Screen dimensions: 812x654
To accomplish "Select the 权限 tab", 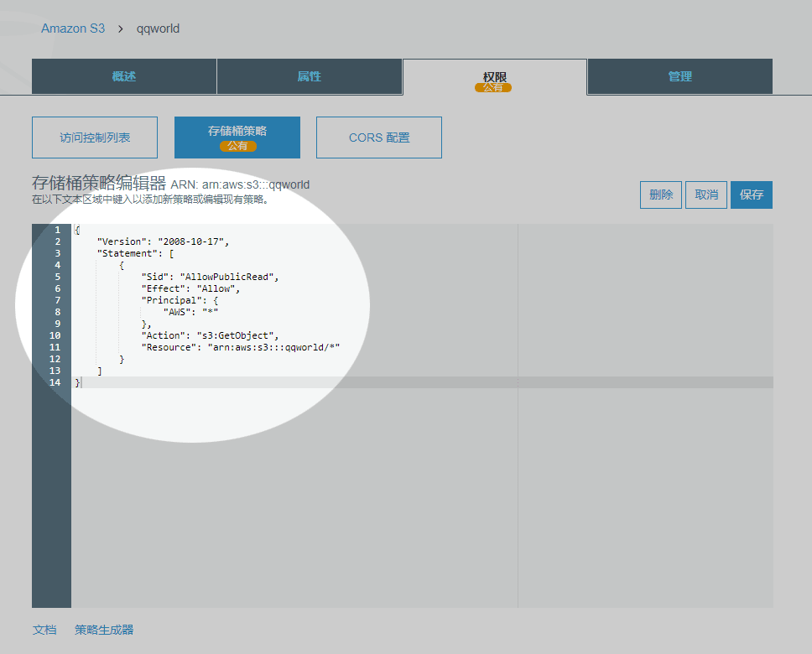I will coord(495,76).
